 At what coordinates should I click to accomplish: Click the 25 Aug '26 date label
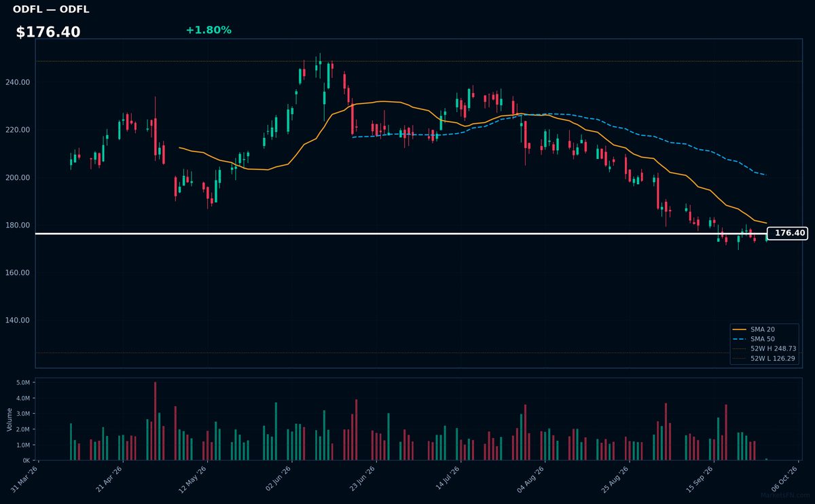coord(615,479)
